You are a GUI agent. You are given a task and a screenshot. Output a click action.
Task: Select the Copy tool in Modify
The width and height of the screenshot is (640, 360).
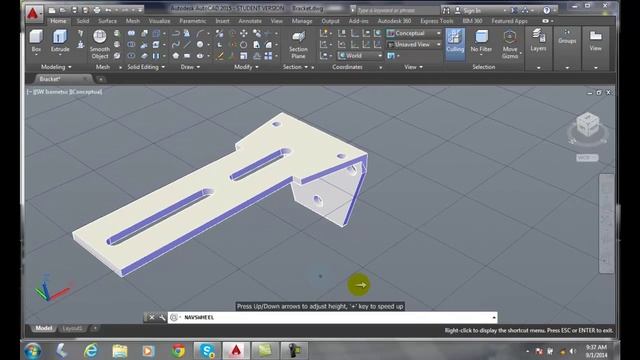point(257,33)
